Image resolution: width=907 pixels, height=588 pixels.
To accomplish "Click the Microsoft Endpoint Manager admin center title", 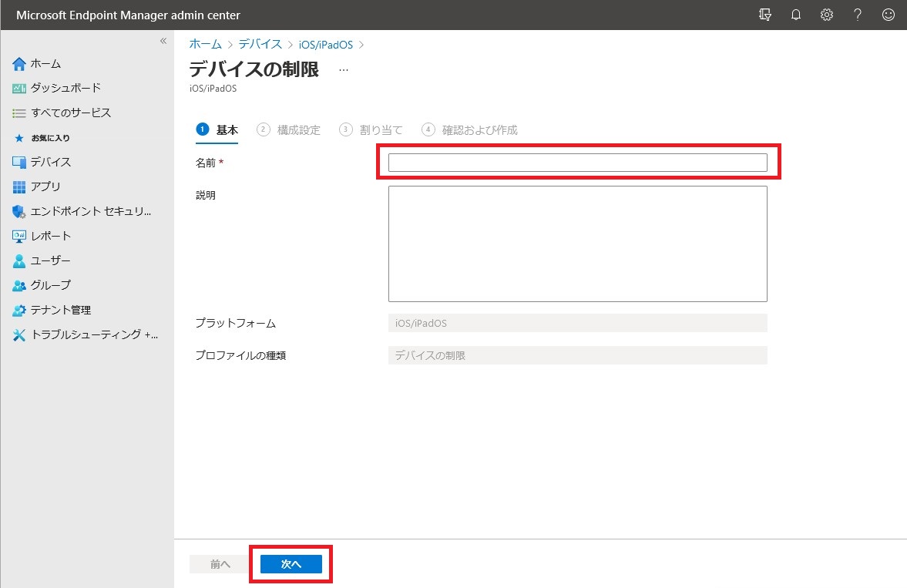I will (x=128, y=15).
